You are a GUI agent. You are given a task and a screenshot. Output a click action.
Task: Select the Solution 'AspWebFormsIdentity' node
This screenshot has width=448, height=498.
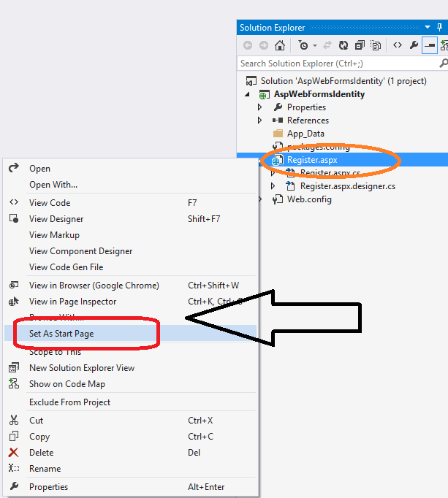(x=343, y=81)
